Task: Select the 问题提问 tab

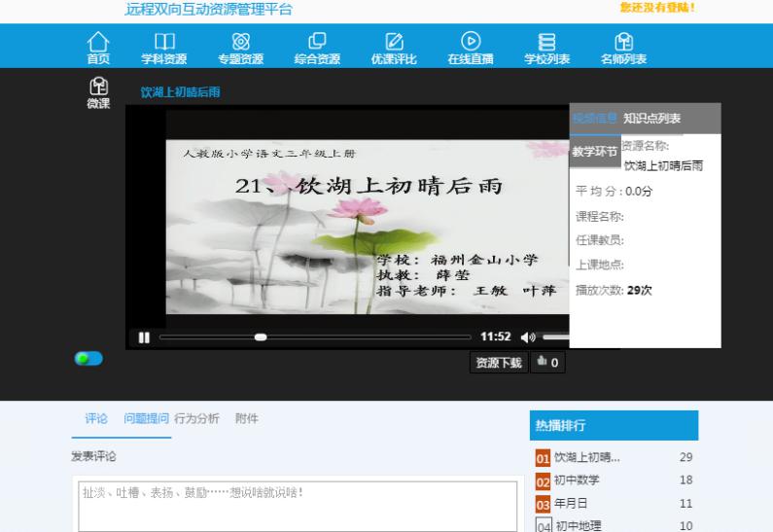Action: click(146, 418)
